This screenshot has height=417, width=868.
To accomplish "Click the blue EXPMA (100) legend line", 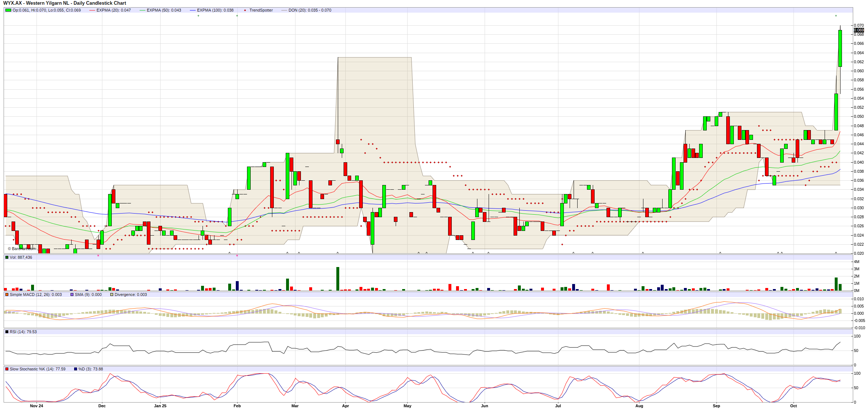I will point(193,10).
